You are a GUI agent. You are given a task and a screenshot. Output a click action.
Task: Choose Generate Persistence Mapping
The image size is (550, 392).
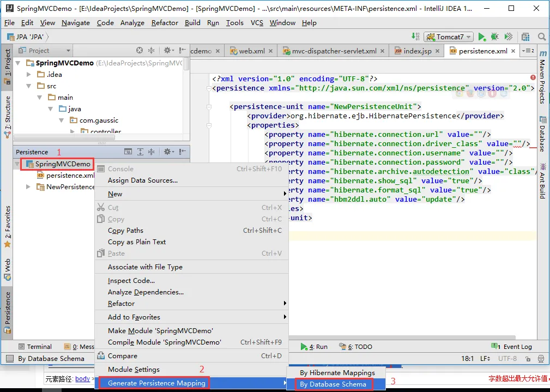[191, 383]
